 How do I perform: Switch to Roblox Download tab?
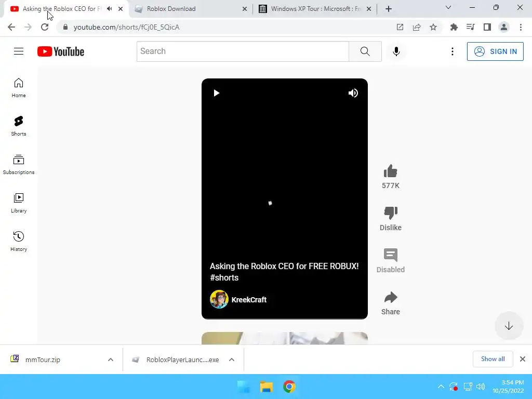click(190, 9)
